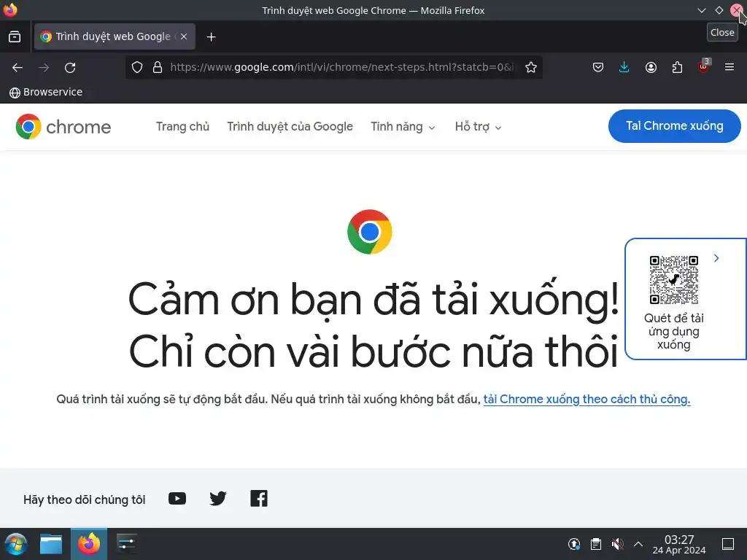Click the Quét để tải ứng dụng xuống text
The height and width of the screenshot is (560, 747).
[x=673, y=331]
